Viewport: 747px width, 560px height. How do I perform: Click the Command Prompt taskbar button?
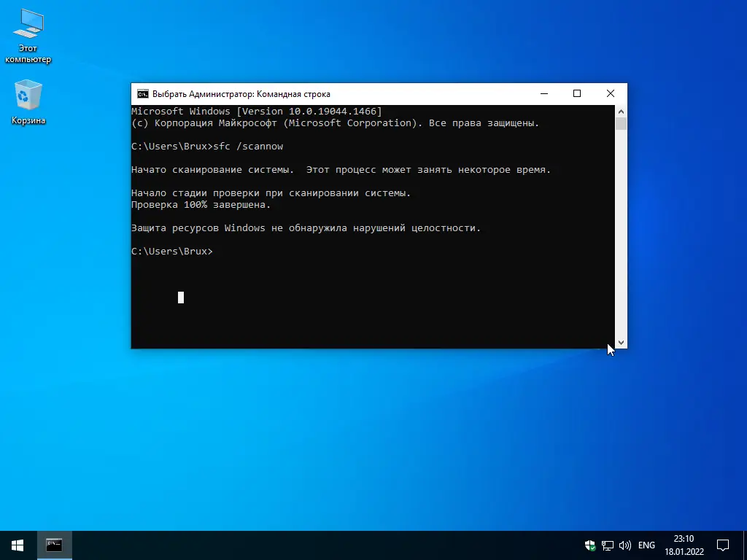pyautogui.click(x=54, y=545)
